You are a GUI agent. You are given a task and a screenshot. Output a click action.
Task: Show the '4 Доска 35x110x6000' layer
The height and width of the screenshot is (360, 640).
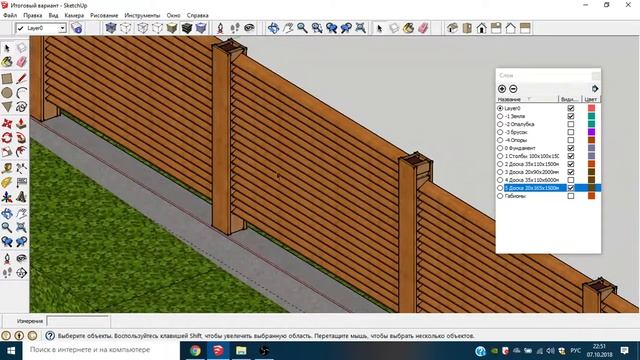coord(571,180)
